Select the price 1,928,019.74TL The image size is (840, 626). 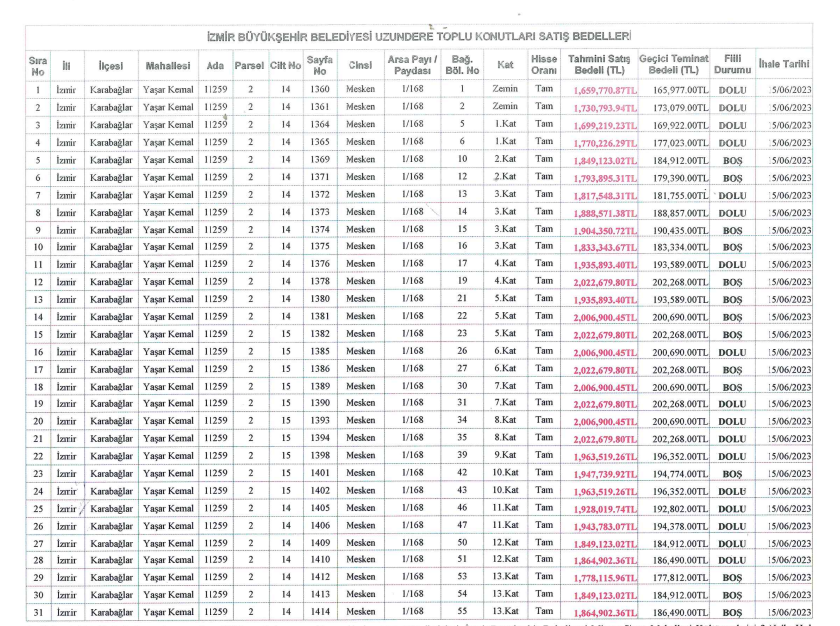pos(606,509)
